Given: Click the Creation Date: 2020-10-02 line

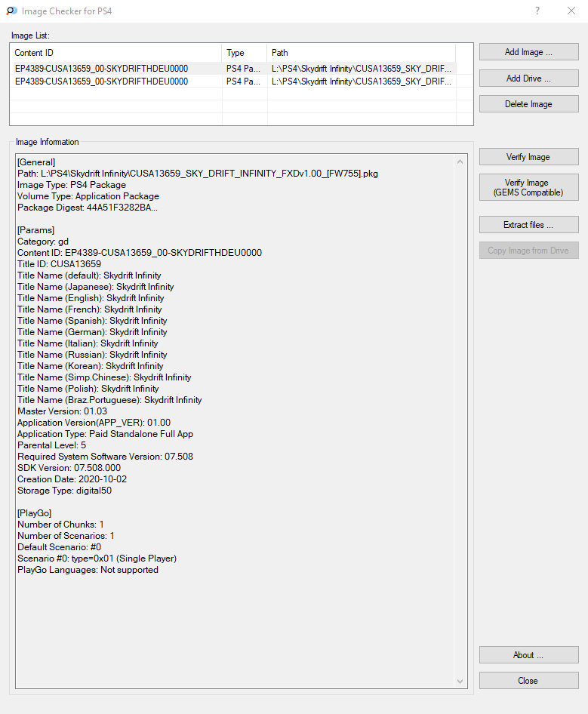Looking at the screenshot, I should (x=72, y=479).
